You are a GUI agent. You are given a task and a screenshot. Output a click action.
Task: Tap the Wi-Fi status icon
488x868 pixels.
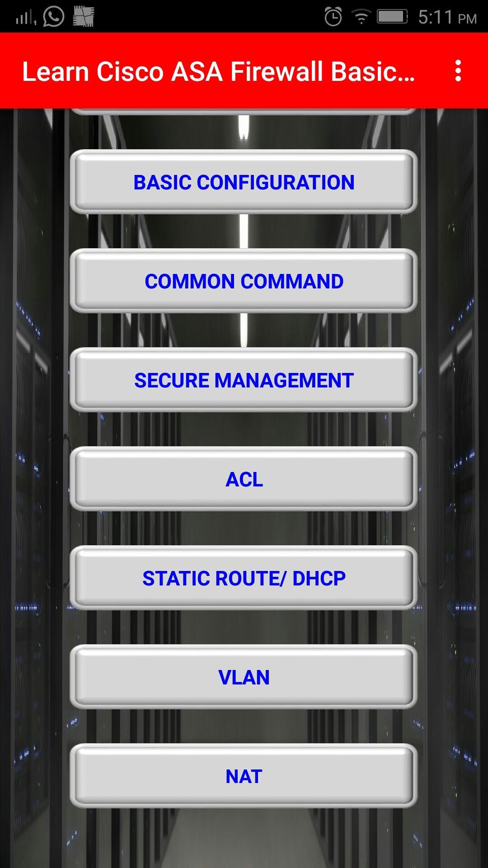click(x=361, y=17)
